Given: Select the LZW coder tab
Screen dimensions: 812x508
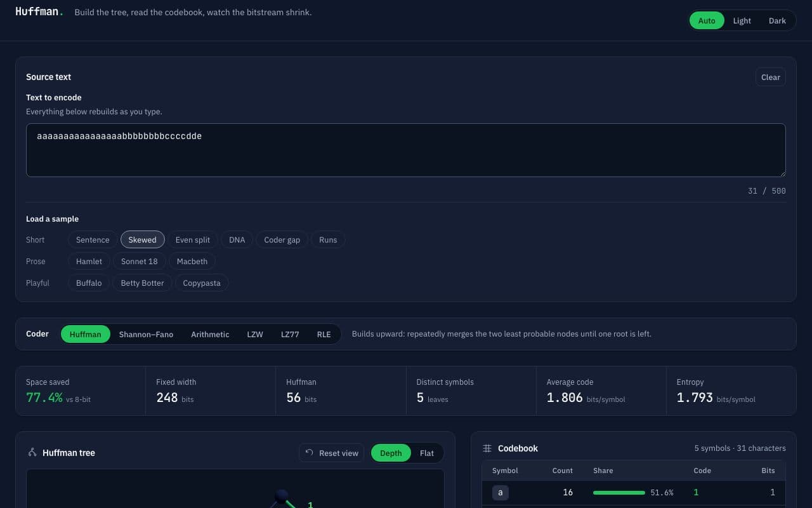Looking at the screenshot, I should point(255,334).
